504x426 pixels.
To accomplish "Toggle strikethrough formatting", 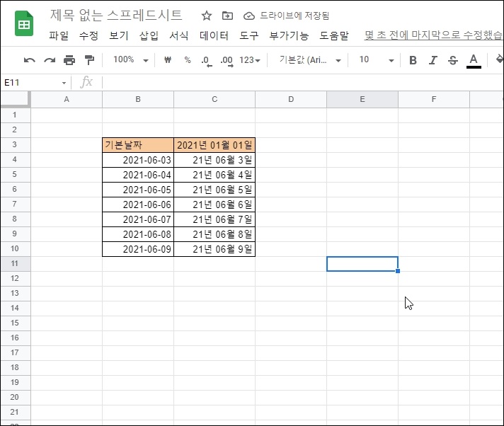I will click(453, 60).
